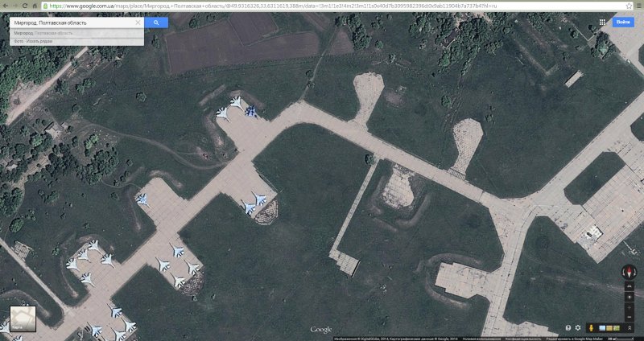Open the Google apps grid

602,23
